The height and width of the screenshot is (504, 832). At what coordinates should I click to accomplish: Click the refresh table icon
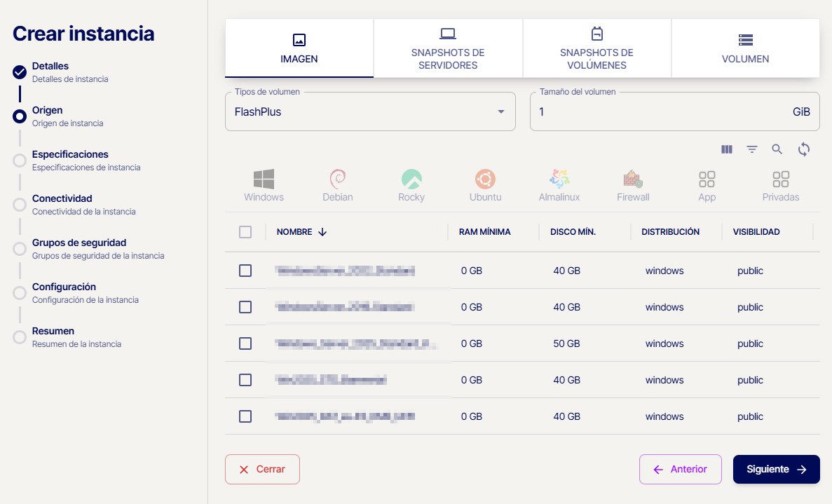pyautogui.click(x=804, y=149)
